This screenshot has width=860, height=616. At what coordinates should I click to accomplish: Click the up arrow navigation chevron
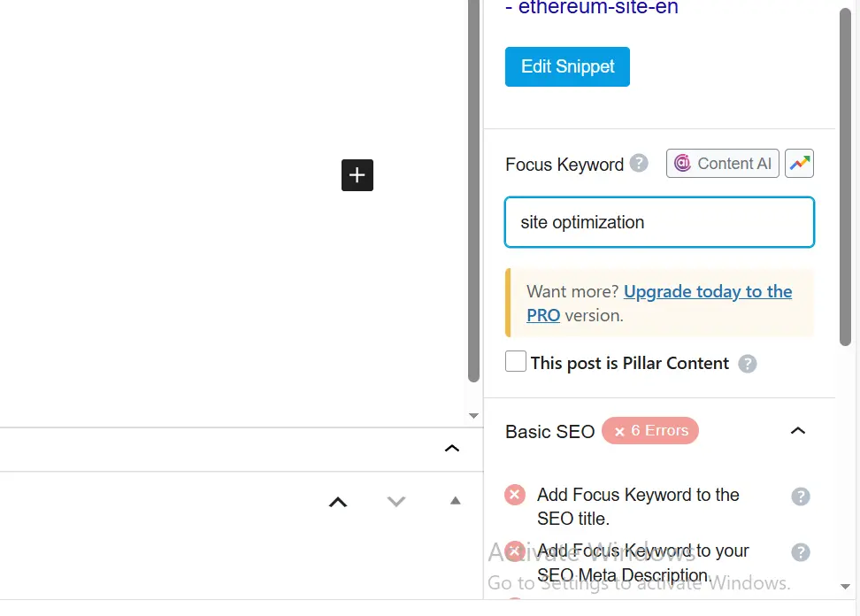point(337,502)
